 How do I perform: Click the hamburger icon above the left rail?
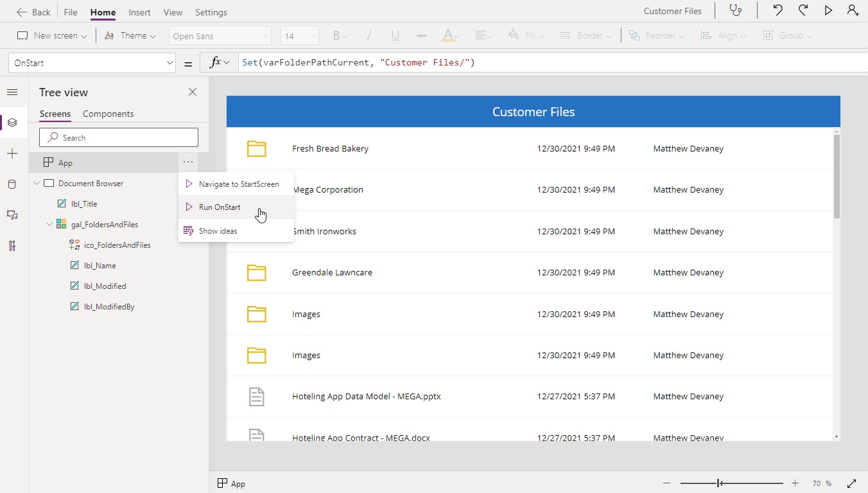[x=12, y=92]
